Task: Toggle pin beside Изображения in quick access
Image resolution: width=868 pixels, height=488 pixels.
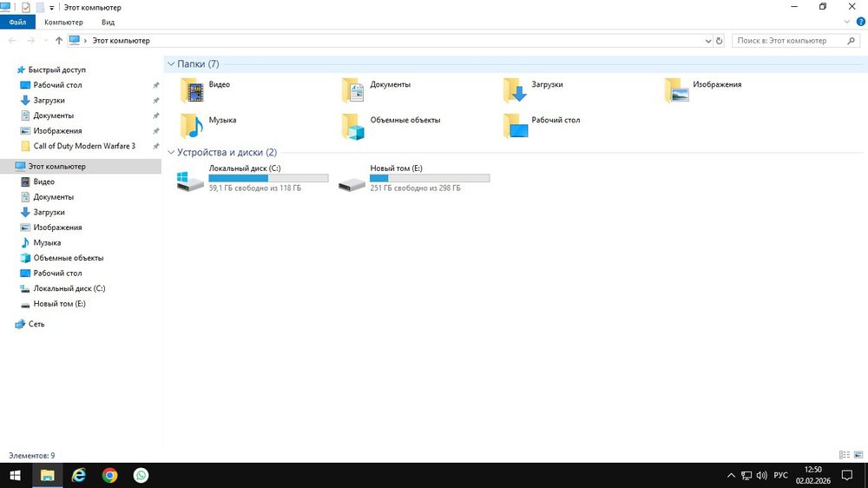Action: [x=156, y=131]
